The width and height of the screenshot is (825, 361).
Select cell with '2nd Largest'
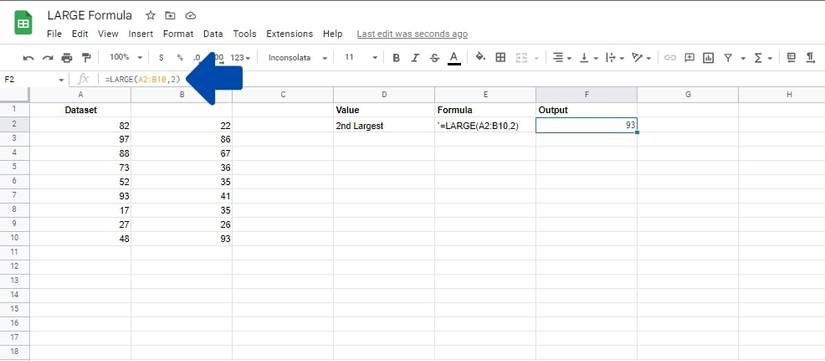[x=384, y=126]
